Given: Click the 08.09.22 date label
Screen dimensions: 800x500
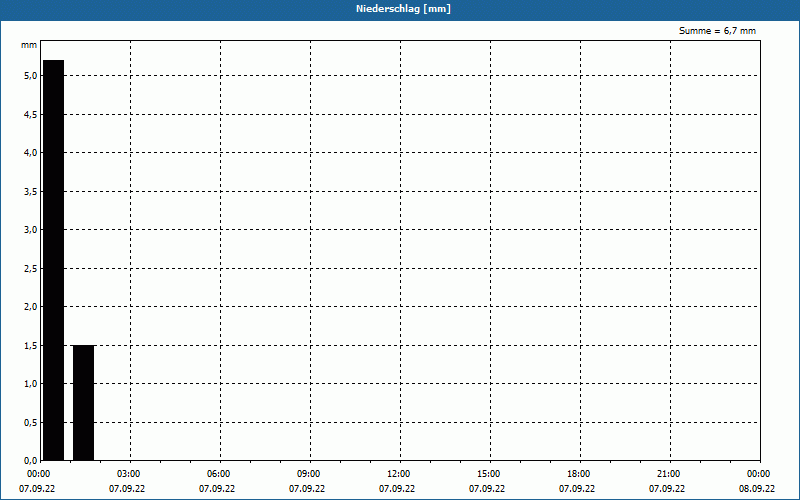Looking at the screenshot, I should click(758, 489).
